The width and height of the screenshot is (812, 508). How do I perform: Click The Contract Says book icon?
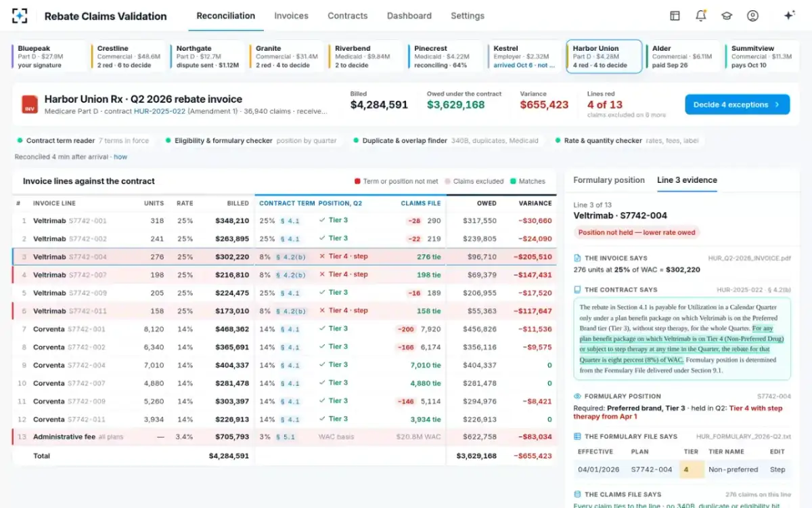(577, 289)
